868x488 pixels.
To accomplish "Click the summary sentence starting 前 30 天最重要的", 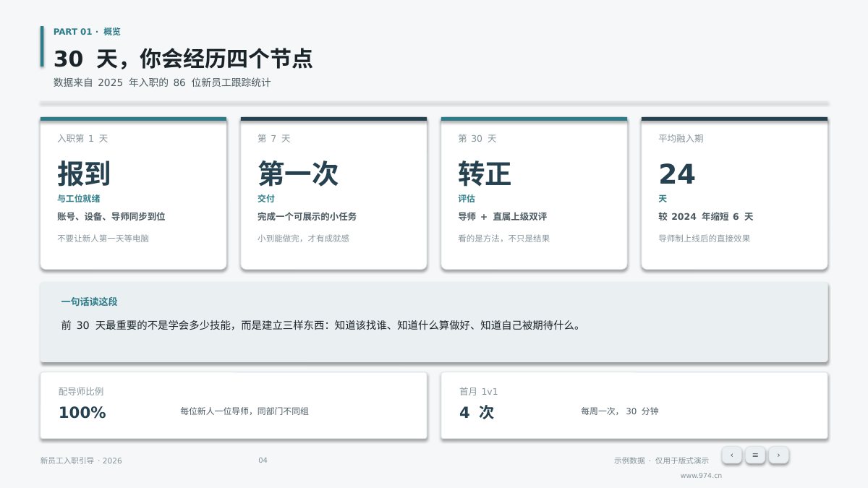I will (x=321, y=325).
